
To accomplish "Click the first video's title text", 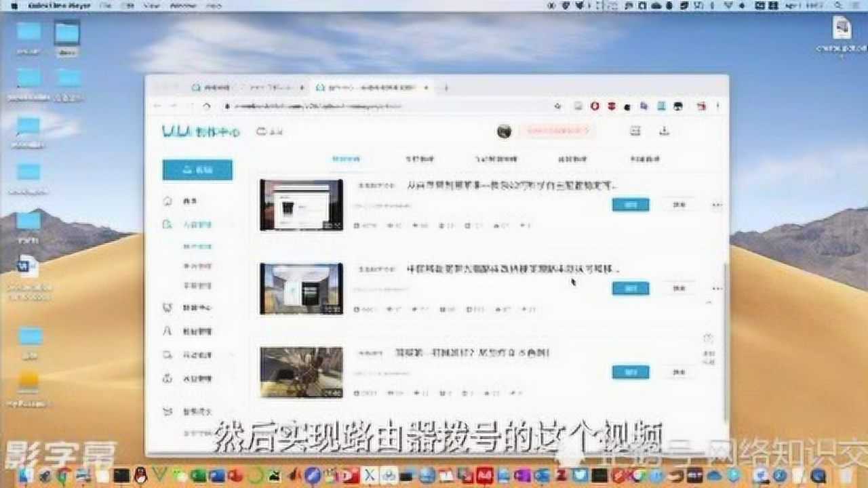I will 511,185.
